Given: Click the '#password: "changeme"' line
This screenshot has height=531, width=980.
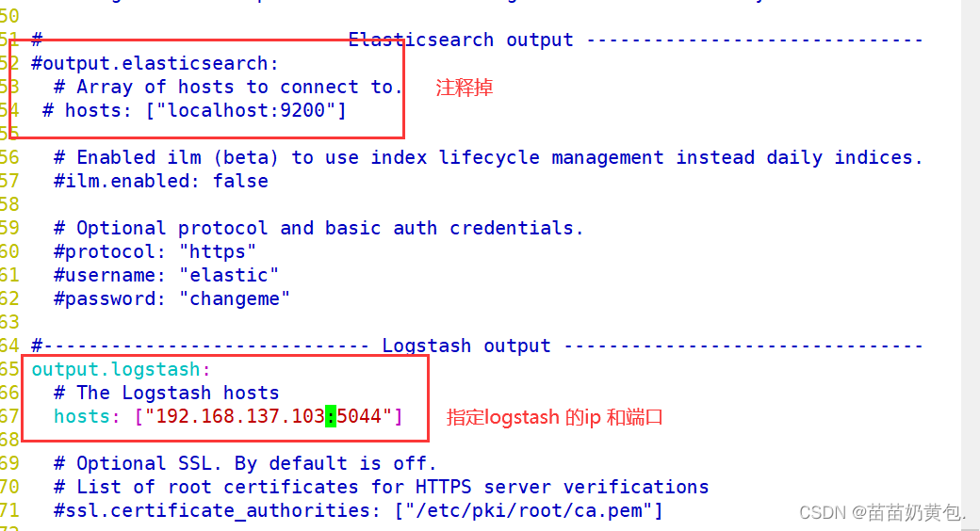Looking at the screenshot, I should coord(171,298).
